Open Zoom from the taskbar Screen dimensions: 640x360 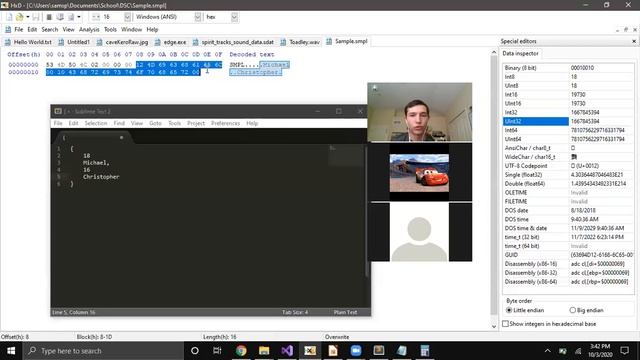coord(356,351)
